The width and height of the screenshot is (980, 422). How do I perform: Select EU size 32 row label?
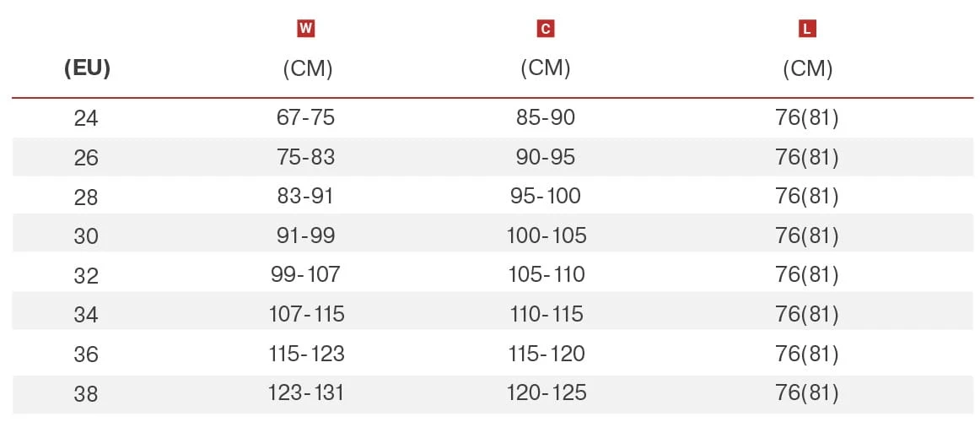(86, 276)
